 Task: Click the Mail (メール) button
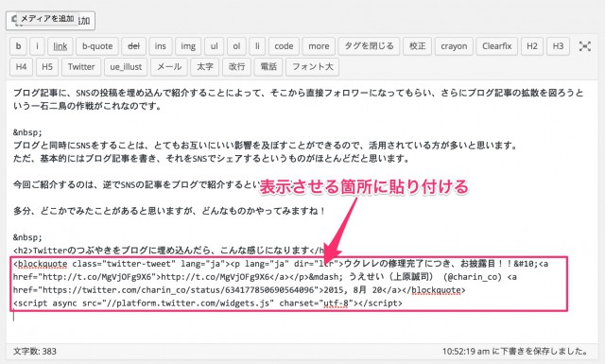coord(169,67)
